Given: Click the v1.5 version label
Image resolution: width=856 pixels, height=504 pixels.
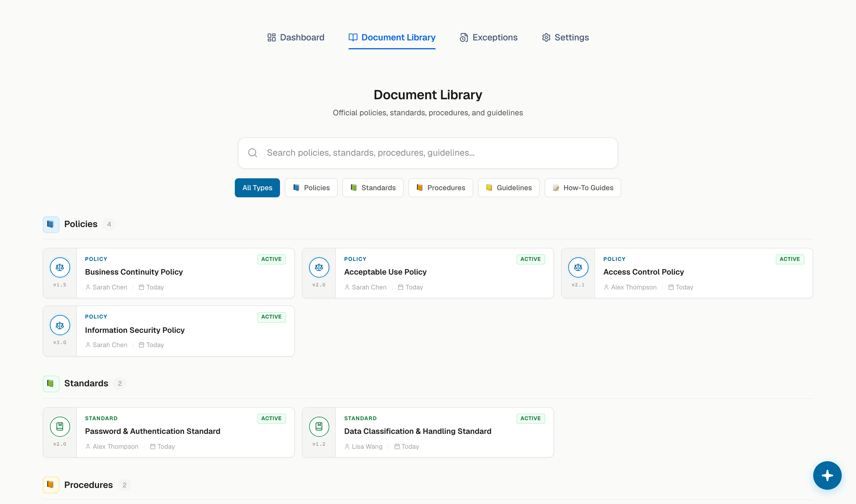Looking at the screenshot, I should point(60,285).
